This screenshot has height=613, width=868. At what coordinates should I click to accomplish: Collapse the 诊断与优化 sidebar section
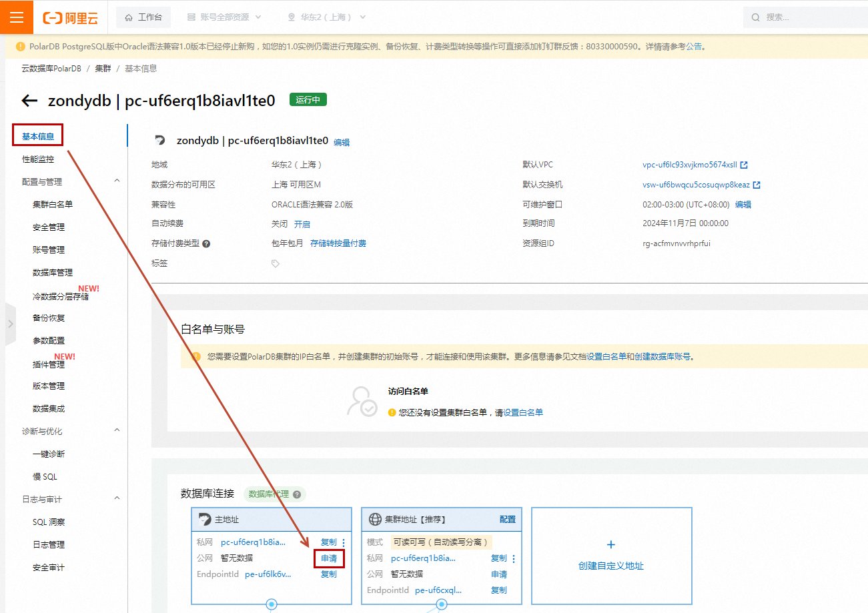pyautogui.click(x=117, y=431)
